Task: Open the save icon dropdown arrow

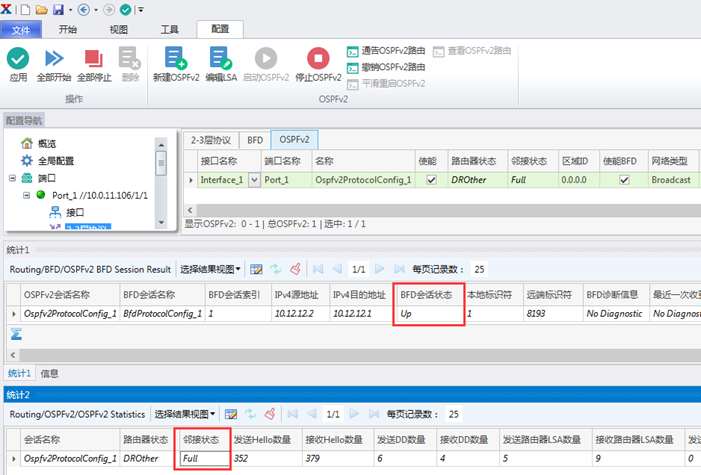Action: [71, 10]
